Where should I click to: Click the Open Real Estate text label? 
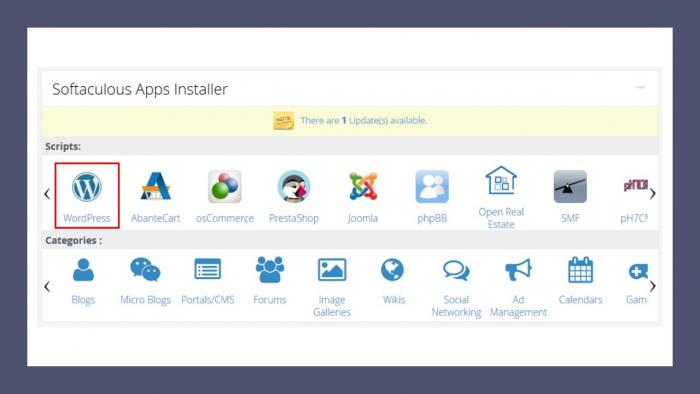(501, 218)
